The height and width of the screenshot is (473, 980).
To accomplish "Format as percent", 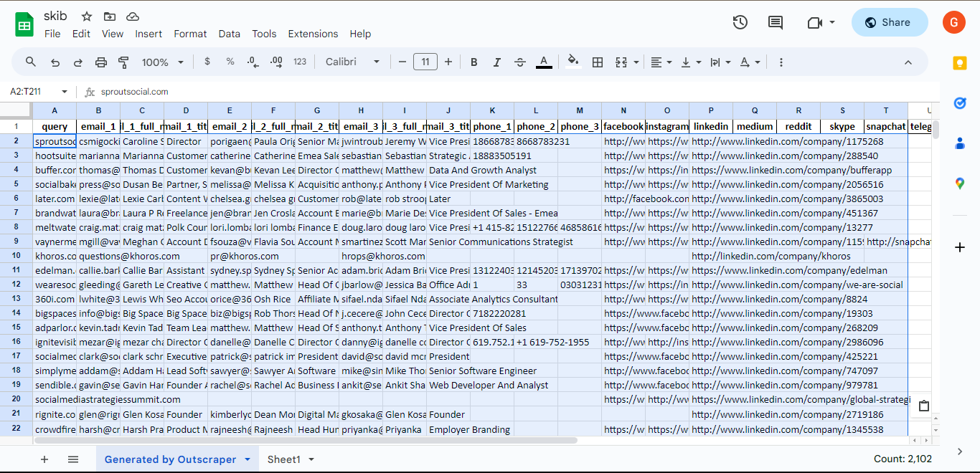I will click(230, 62).
